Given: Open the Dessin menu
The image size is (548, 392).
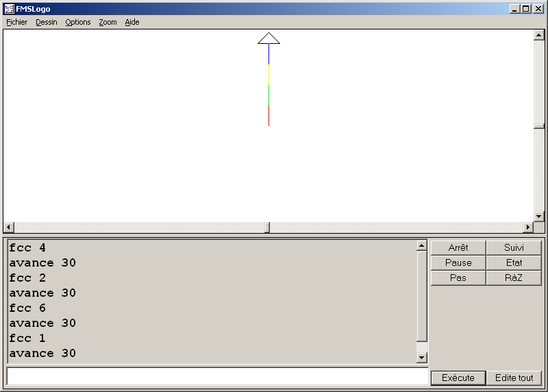Looking at the screenshot, I should 46,22.
